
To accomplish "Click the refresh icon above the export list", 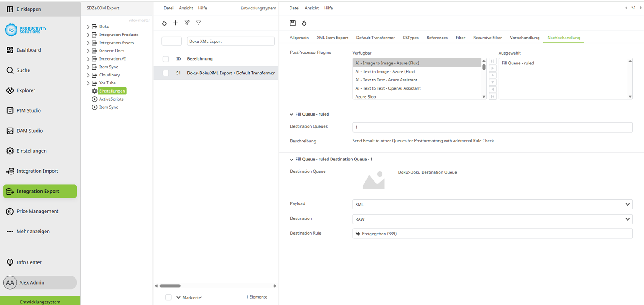I will point(164,23).
